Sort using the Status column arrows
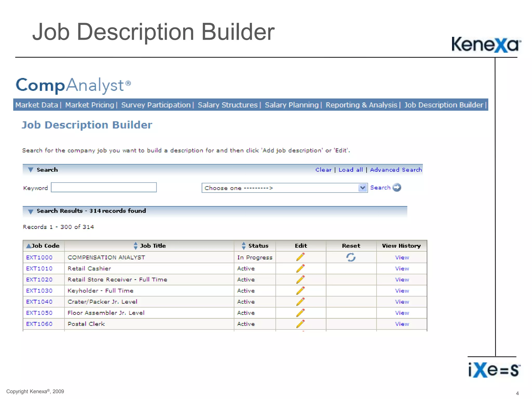The width and height of the screenshot is (532, 399). click(243, 246)
